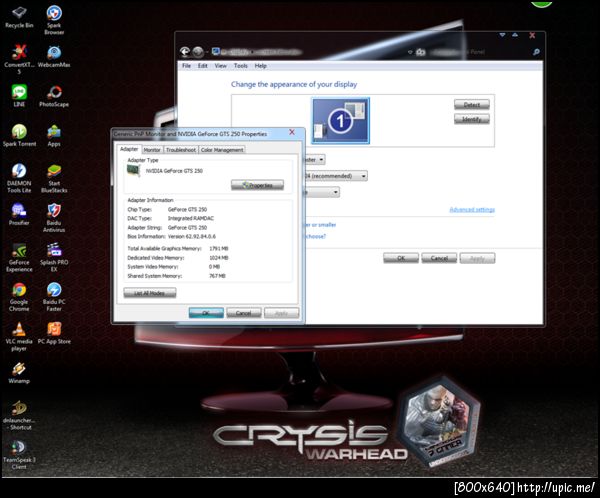Click Cancel in the display settings window
Image resolution: width=600 pixels, height=498 pixels.
click(439, 258)
